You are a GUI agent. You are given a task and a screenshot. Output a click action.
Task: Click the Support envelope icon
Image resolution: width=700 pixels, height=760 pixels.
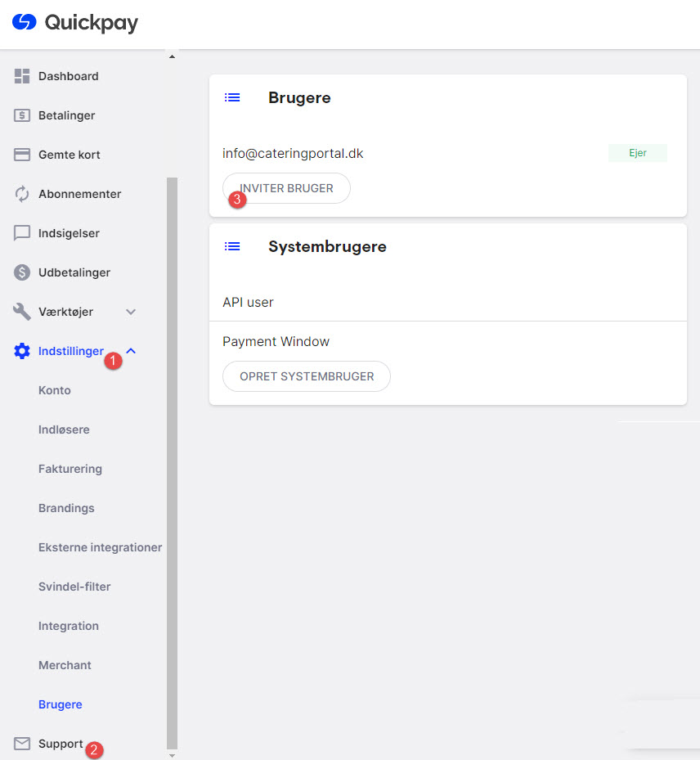(22, 744)
